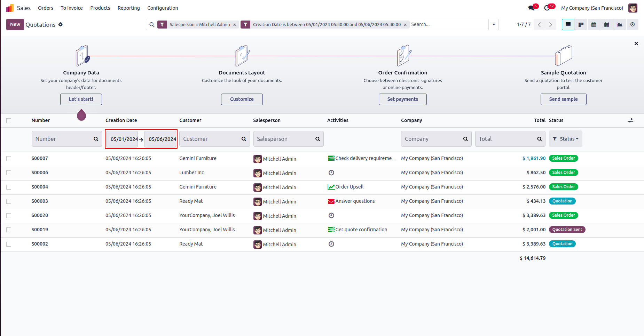Open the Status filter dropdown
This screenshot has height=336, width=644.
tap(565, 139)
